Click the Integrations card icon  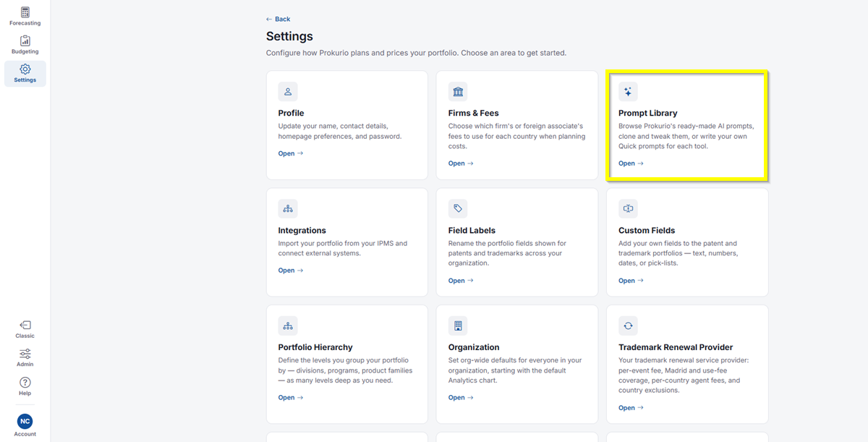coord(288,209)
